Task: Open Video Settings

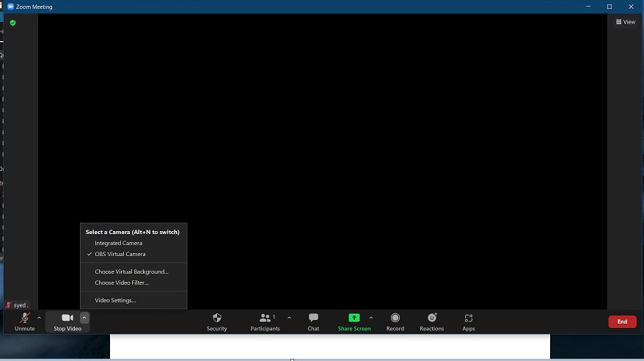Action: [x=115, y=301]
